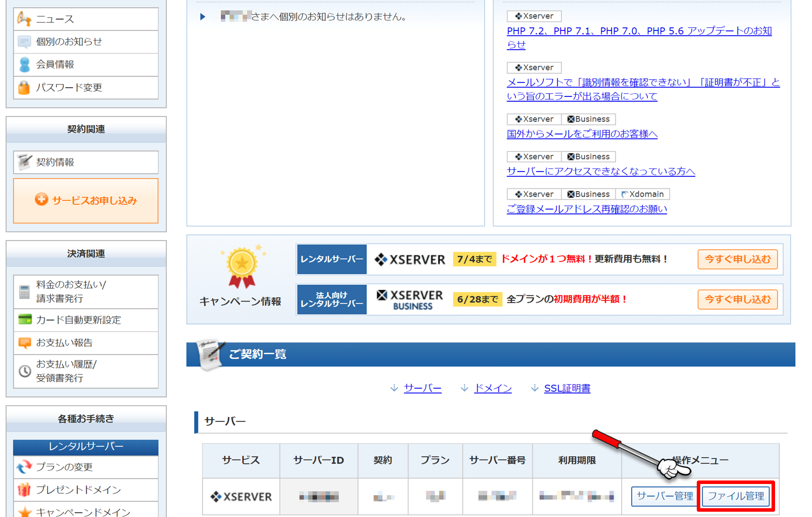The width and height of the screenshot is (812, 517).
Task: Click the orange plus icon in サービスお申し込み
Action: pyautogui.click(x=41, y=200)
